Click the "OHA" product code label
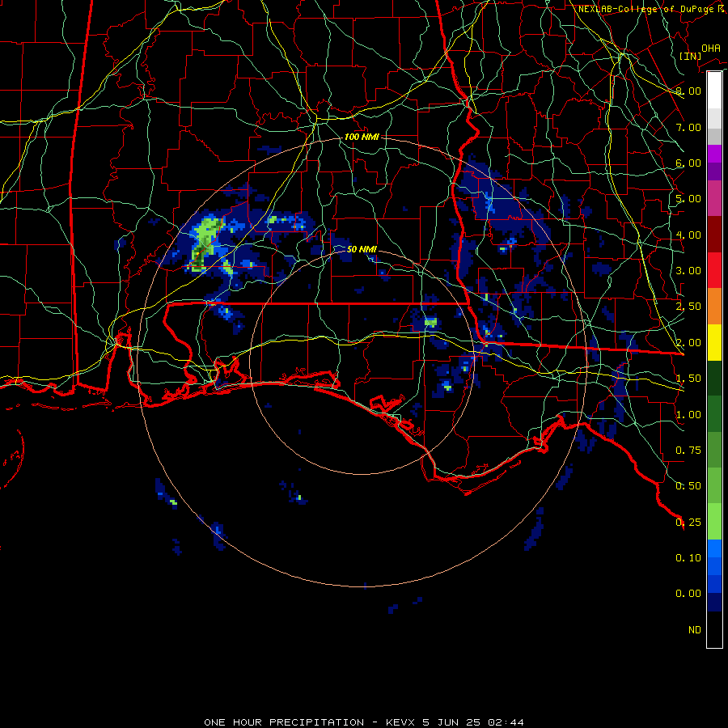 (x=710, y=49)
